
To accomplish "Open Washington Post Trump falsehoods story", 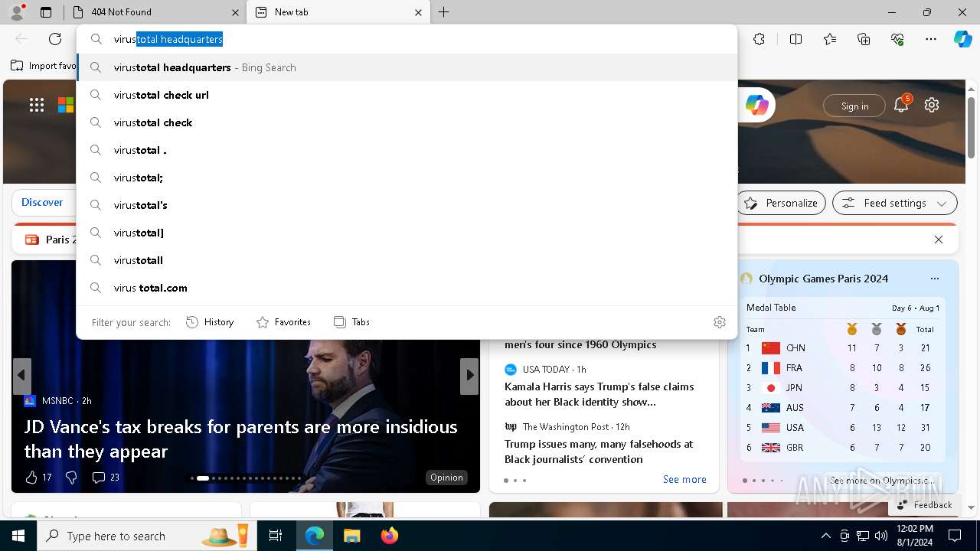I will pos(599,452).
